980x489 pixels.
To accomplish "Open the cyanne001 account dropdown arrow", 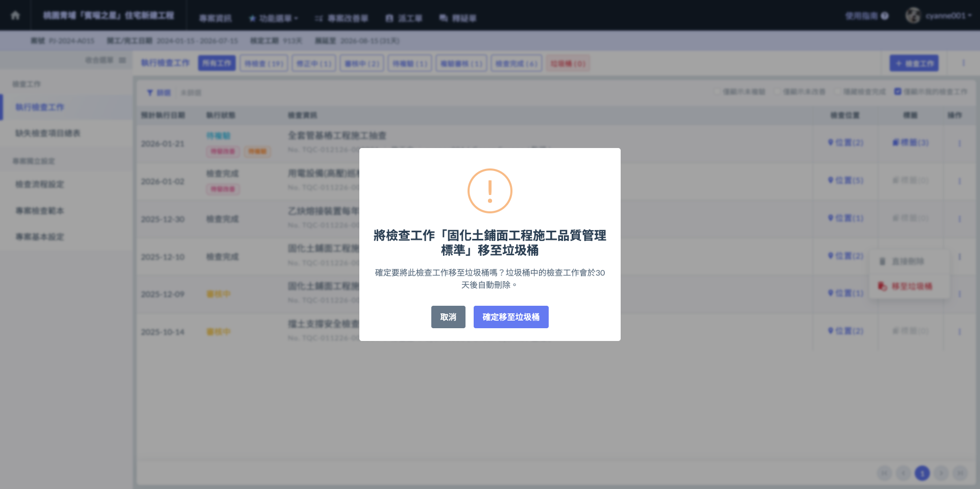I will click(x=969, y=16).
